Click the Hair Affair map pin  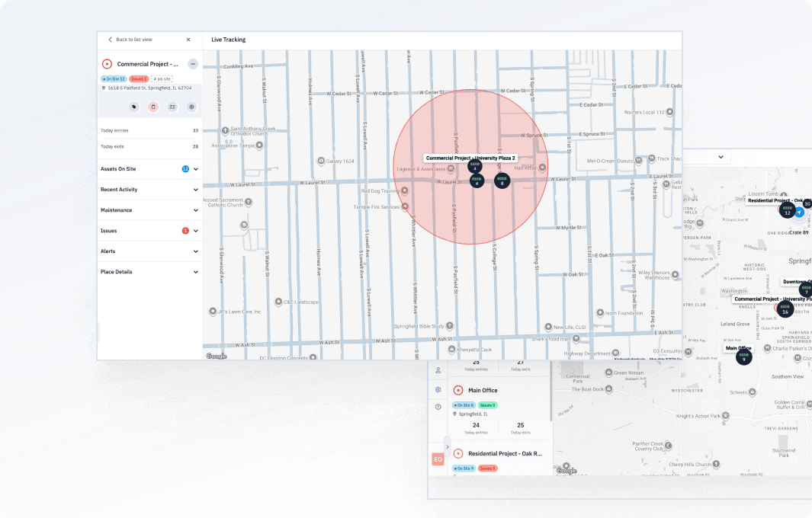[x=542, y=168]
